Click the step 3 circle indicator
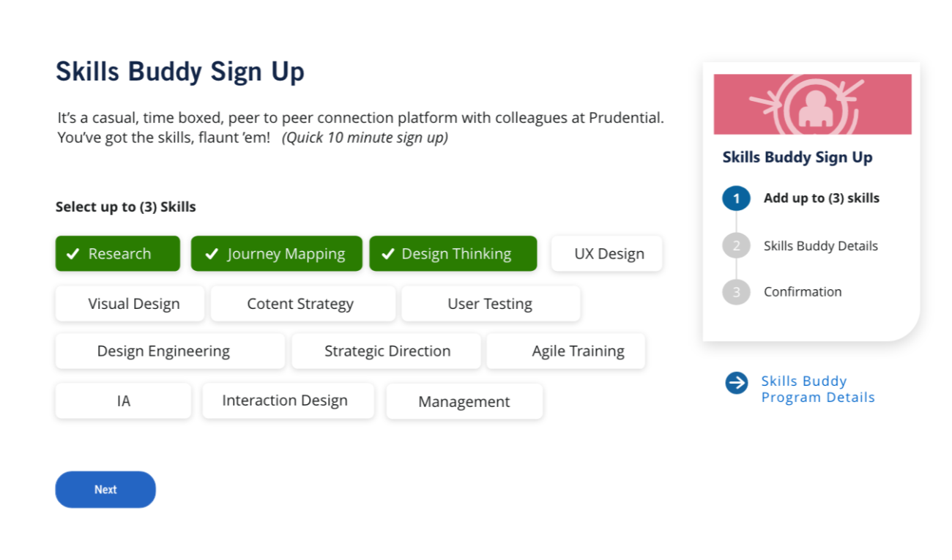This screenshot has width=952, height=560. (x=736, y=292)
